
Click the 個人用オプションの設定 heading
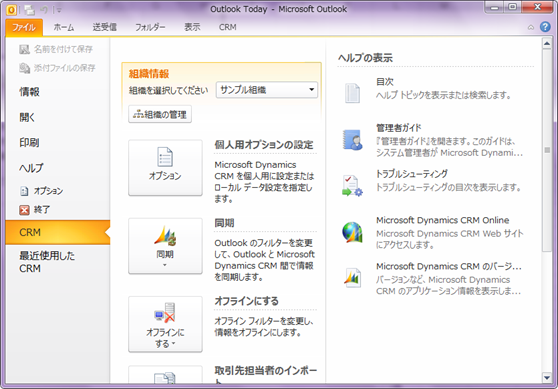click(264, 145)
